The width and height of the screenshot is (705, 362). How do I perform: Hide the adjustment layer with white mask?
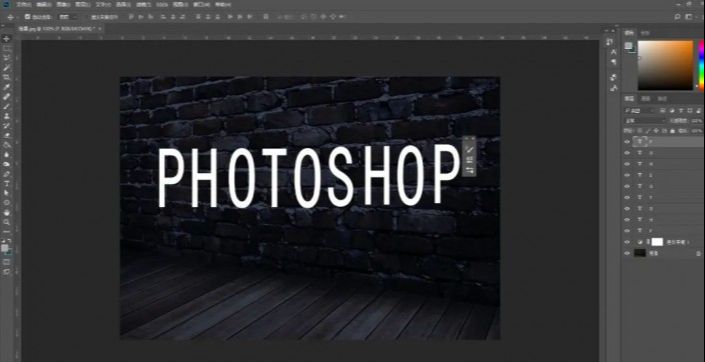click(627, 242)
